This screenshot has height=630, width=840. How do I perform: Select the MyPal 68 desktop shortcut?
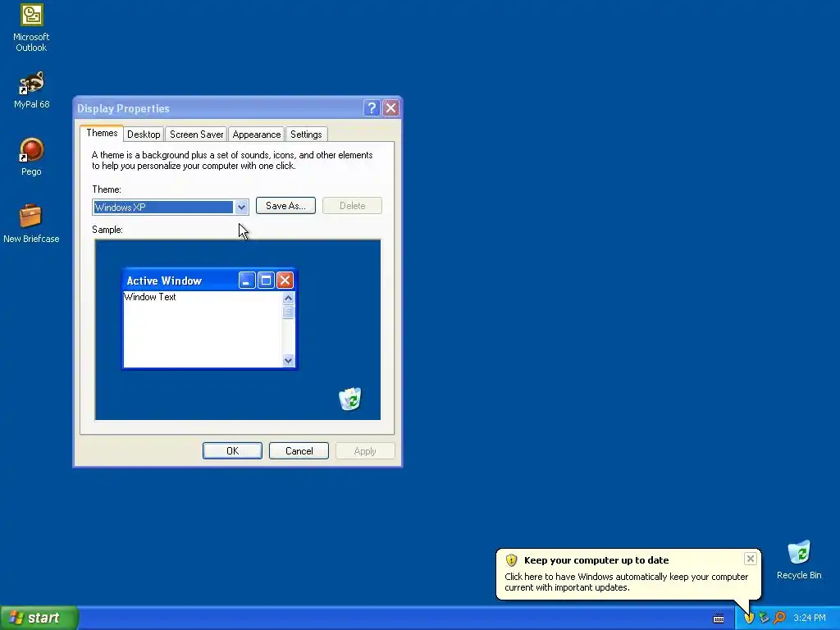31,89
